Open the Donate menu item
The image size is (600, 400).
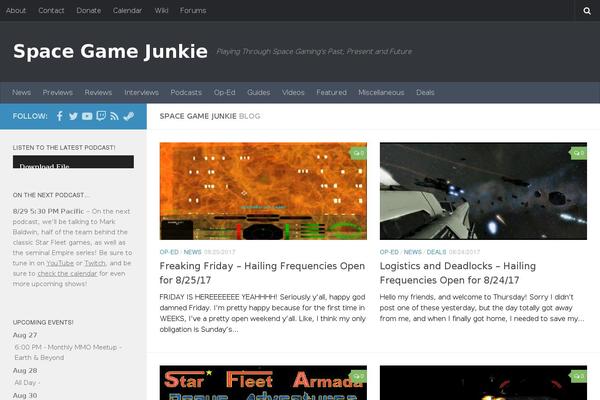pos(88,11)
